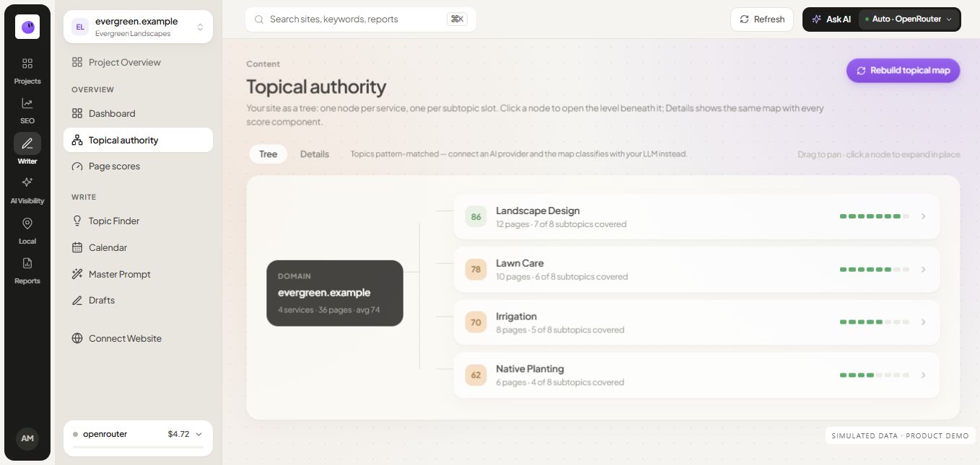Click the magnifier icon in search bar

[260, 19]
